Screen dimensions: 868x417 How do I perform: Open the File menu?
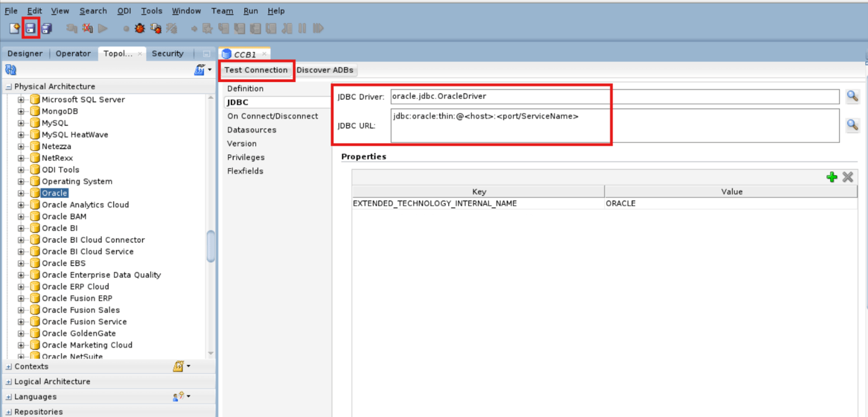(11, 11)
